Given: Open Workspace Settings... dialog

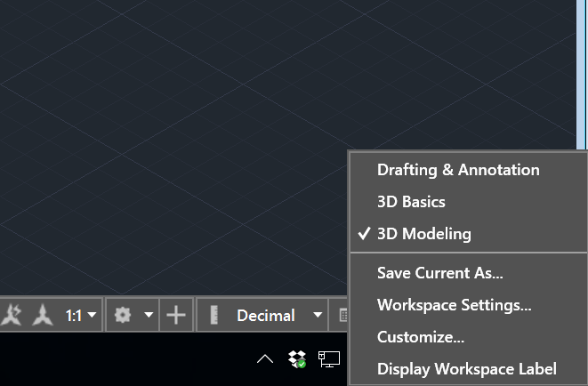Looking at the screenshot, I should tap(469, 305).
